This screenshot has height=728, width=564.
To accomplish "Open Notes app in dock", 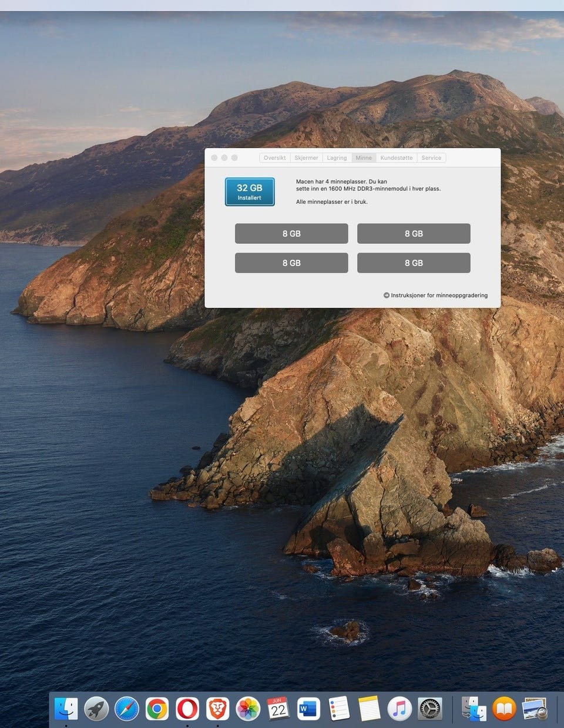I will coord(370,709).
